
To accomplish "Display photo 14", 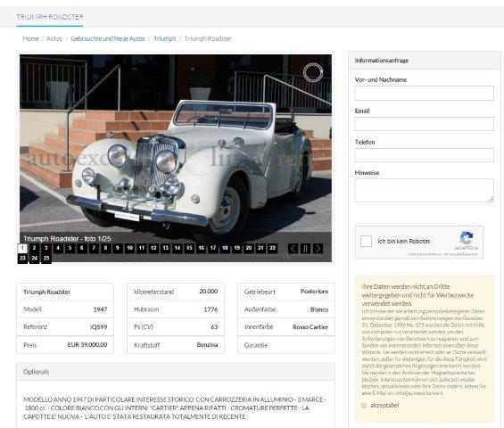I will pos(178,248).
